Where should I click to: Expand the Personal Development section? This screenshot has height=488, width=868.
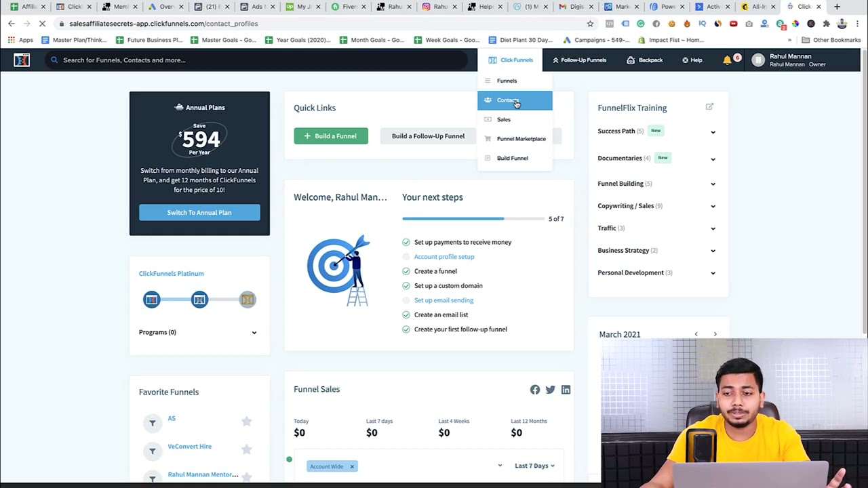(713, 273)
